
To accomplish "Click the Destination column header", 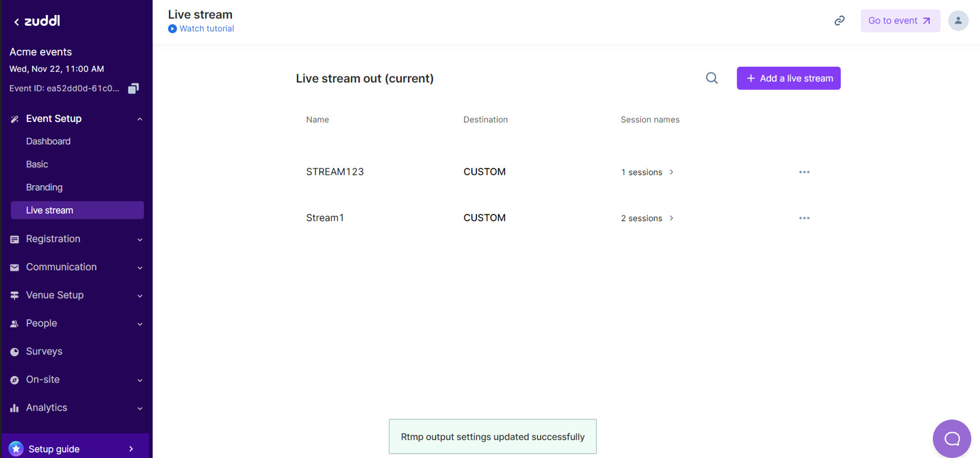I will [486, 120].
